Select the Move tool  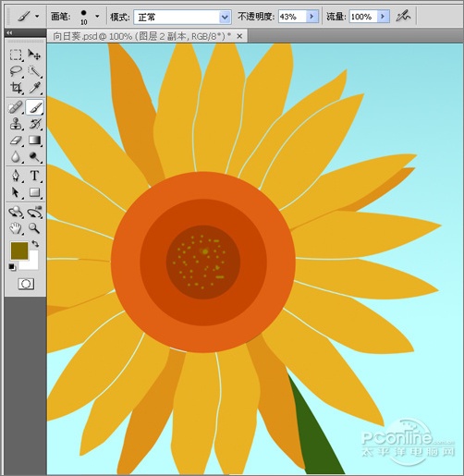[34, 55]
